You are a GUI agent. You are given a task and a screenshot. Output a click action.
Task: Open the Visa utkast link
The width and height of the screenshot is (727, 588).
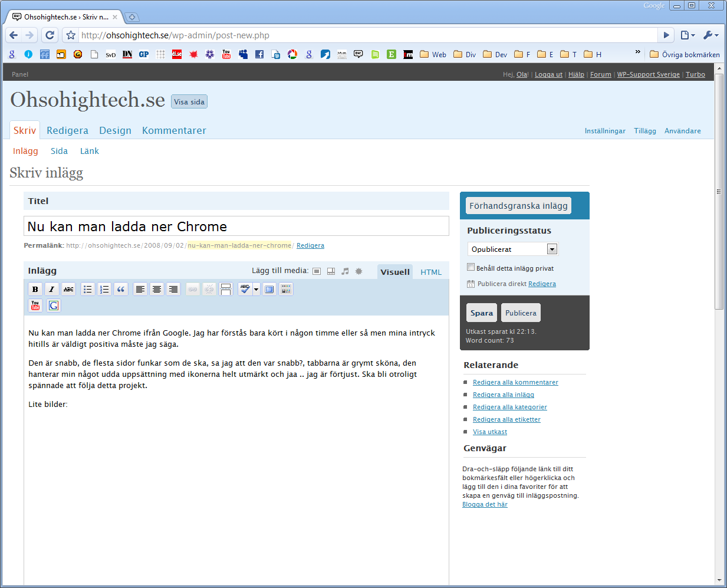click(x=490, y=432)
